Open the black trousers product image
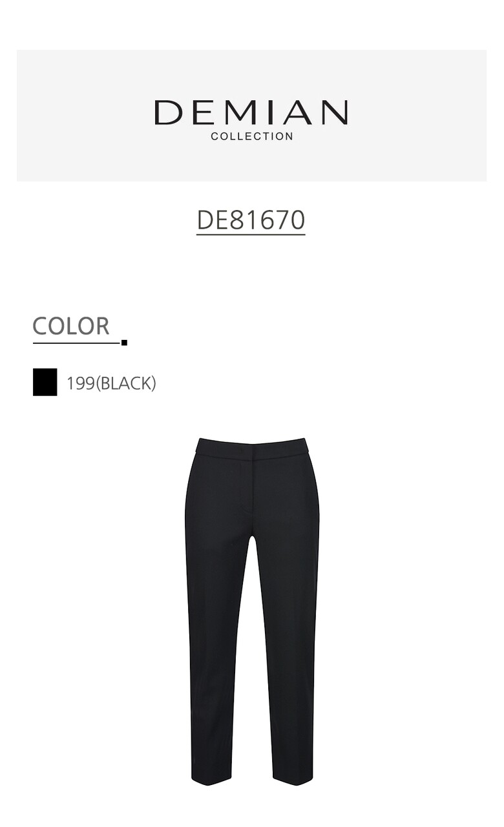Screen dimensions: 504x827 [x=252, y=611]
